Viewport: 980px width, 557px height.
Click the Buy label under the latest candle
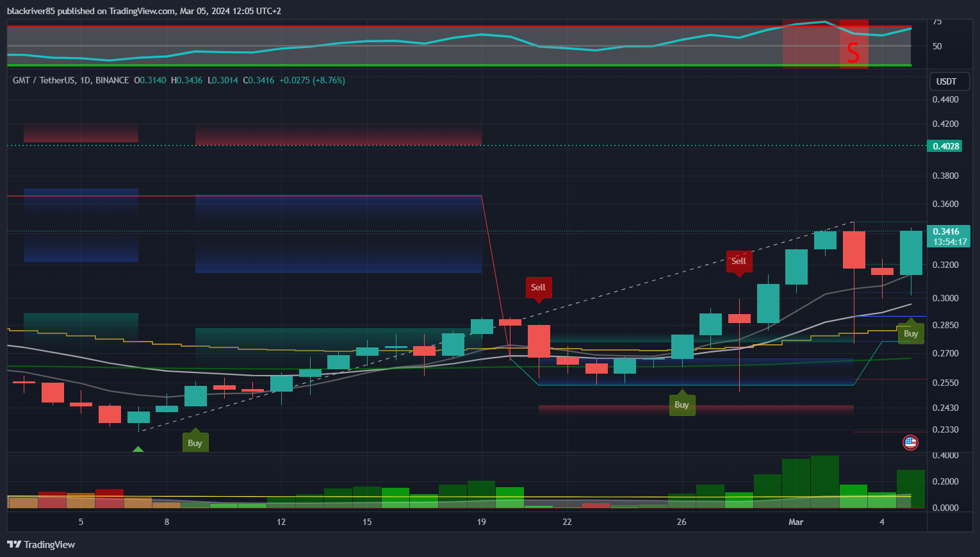point(911,332)
